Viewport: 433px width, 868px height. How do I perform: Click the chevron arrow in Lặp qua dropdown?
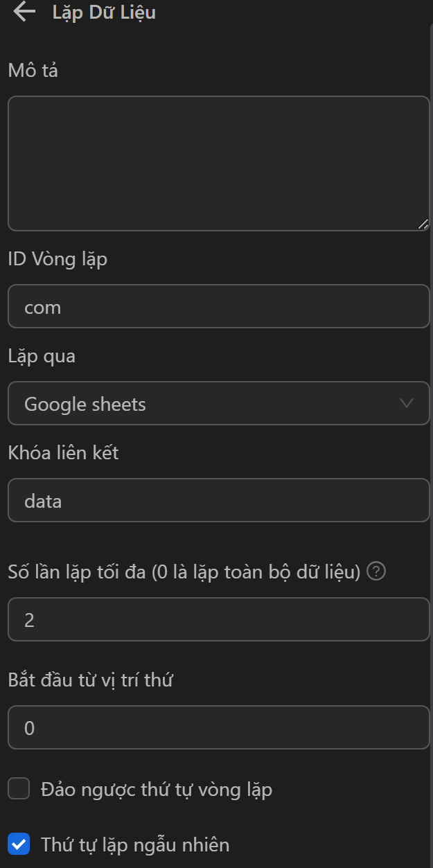(407, 403)
